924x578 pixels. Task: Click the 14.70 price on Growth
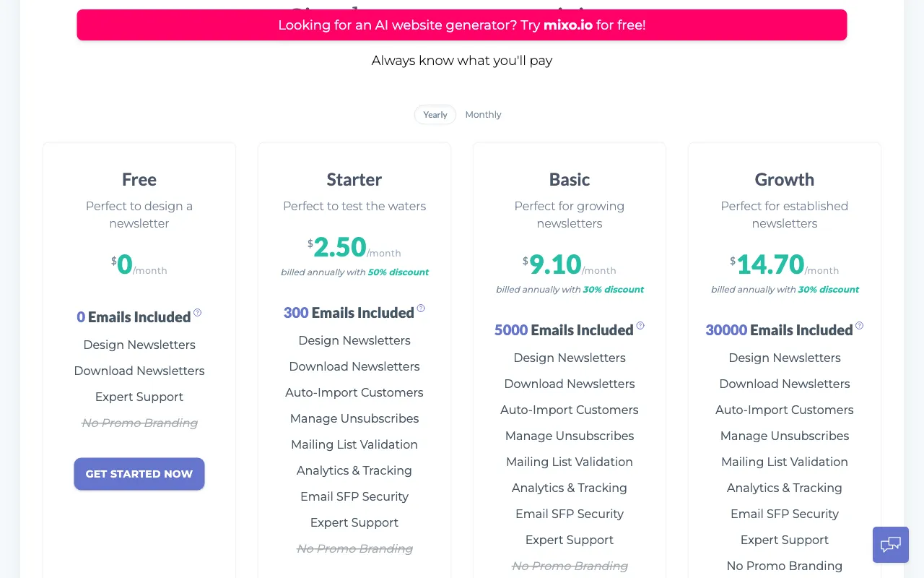[x=770, y=264]
